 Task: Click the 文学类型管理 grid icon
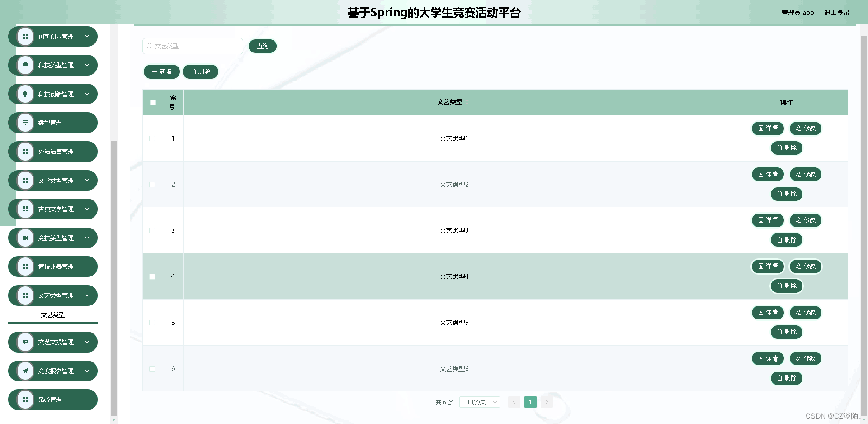click(x=25, y=181)
